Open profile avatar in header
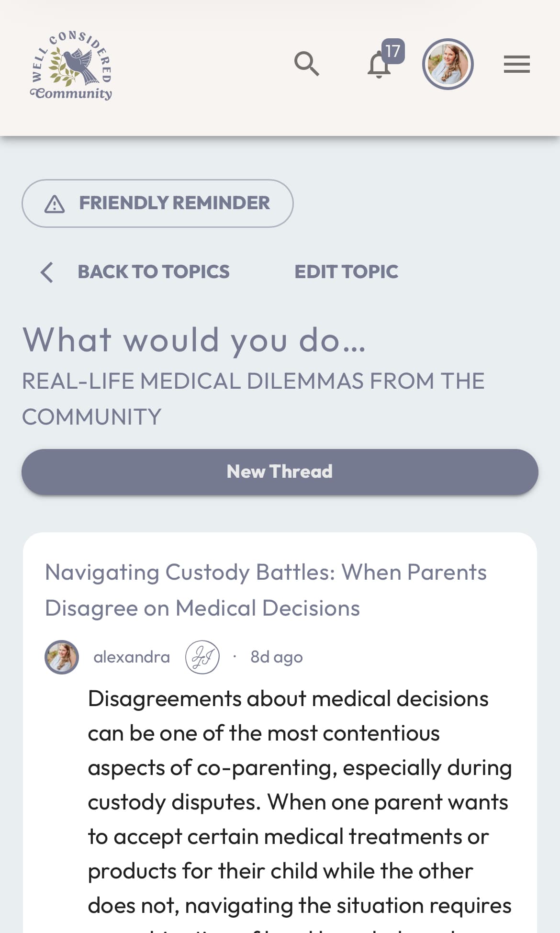Image resolution: width=560 pixels, height=933 pixels. pos(448,64)
